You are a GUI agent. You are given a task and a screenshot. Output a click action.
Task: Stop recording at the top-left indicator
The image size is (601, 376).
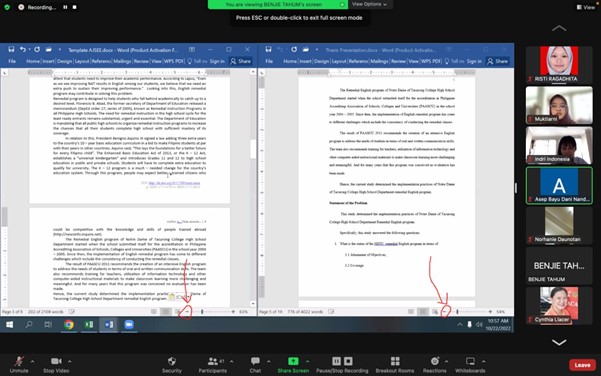point(74,7)
